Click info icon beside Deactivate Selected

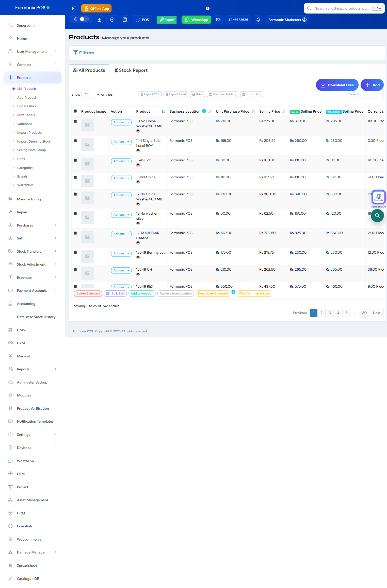233,292
